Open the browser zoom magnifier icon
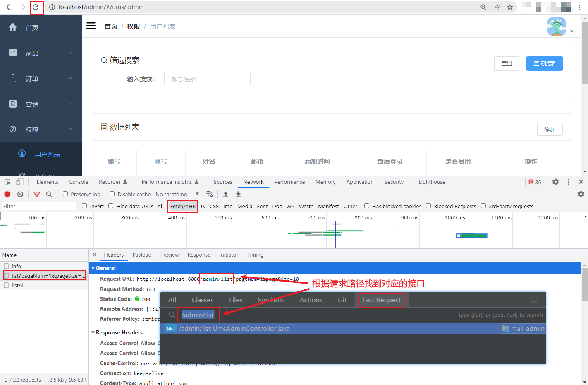The width and height of the screenshot is (588, 385). 483,7
